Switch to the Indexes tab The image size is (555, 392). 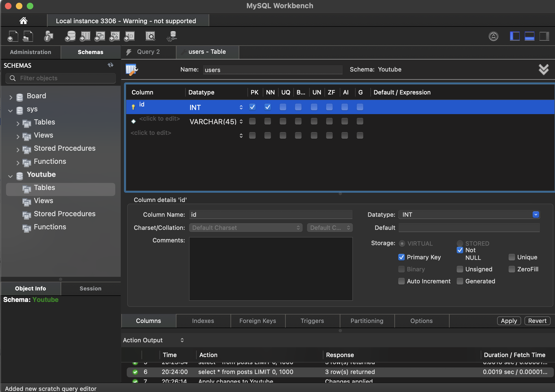[x=203, y=321]
